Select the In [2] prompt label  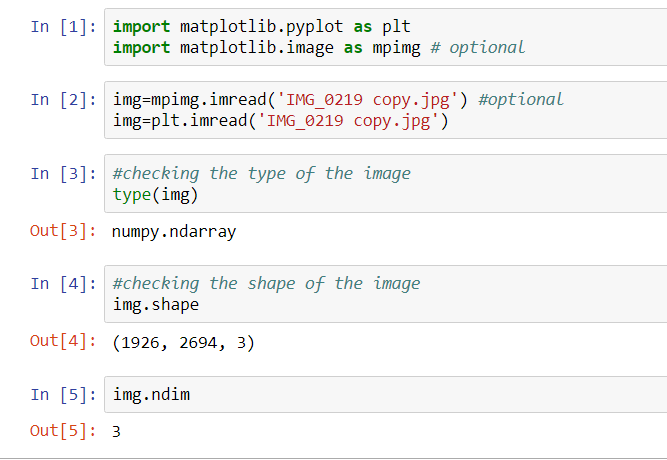tap(63, 100)
